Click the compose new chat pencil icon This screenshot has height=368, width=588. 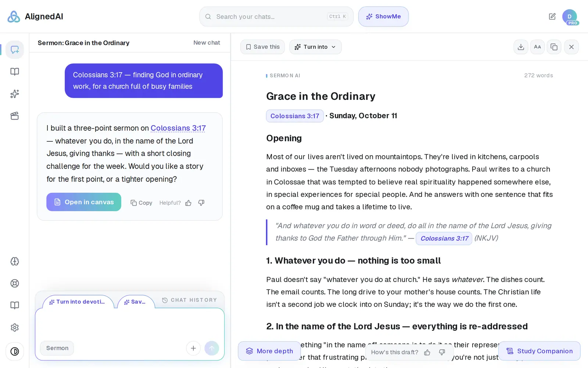pos(552,17)
